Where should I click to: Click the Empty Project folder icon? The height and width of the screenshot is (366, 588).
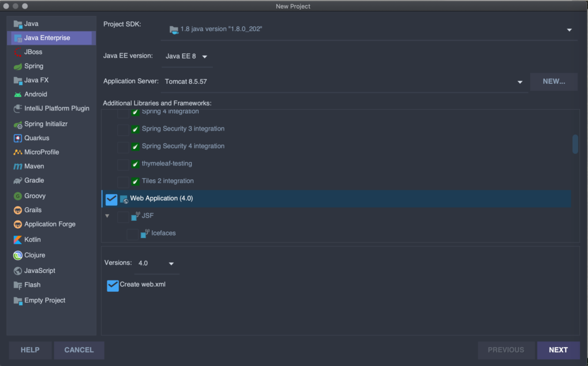(x=18, y=300)
